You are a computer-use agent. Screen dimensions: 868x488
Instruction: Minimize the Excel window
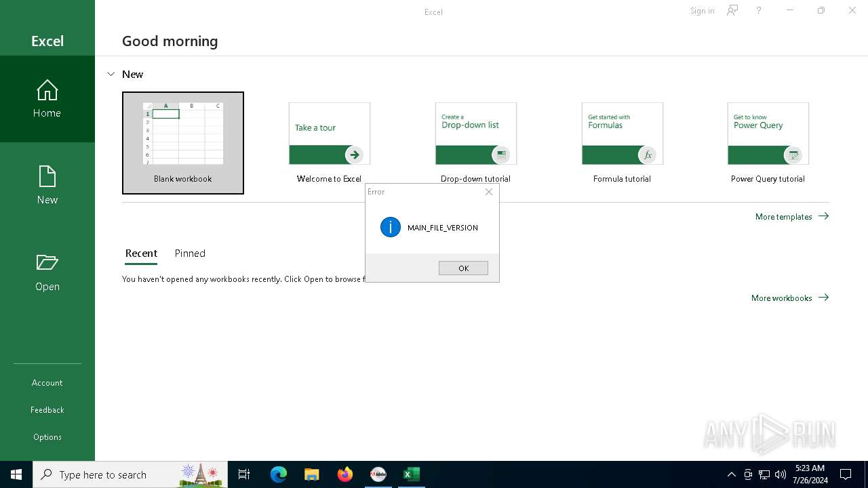[790, 11]
